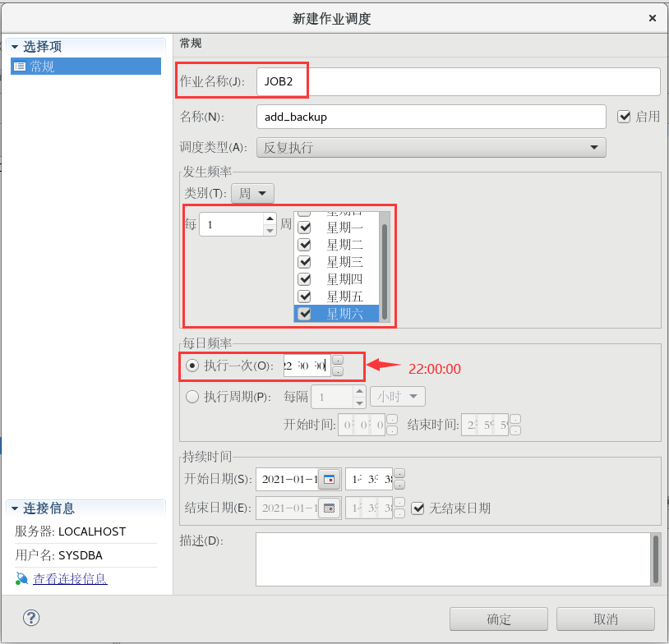
Task: Collapse the 连接信息 section
Action: click(x=15, y=508)
